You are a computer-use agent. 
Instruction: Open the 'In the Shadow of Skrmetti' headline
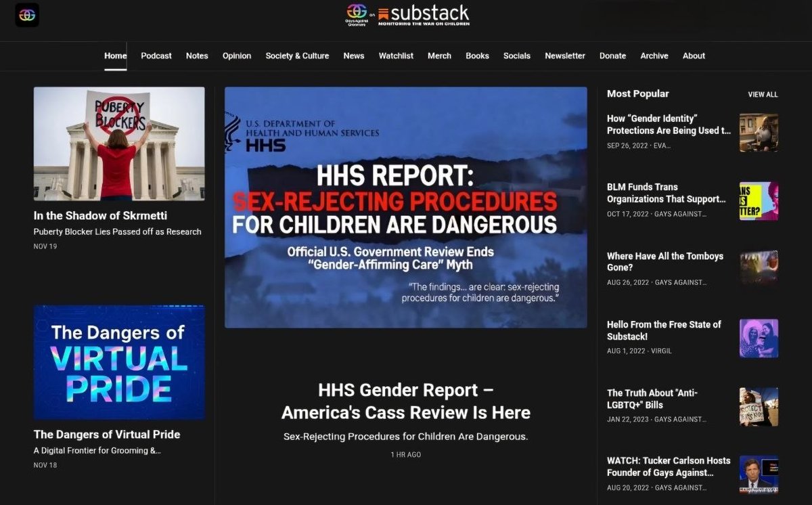(x=100, y=215)
